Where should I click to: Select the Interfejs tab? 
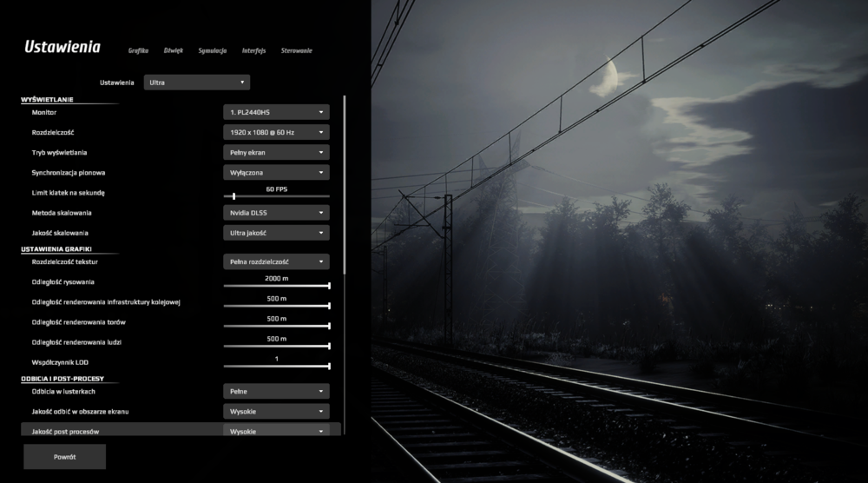253,50
